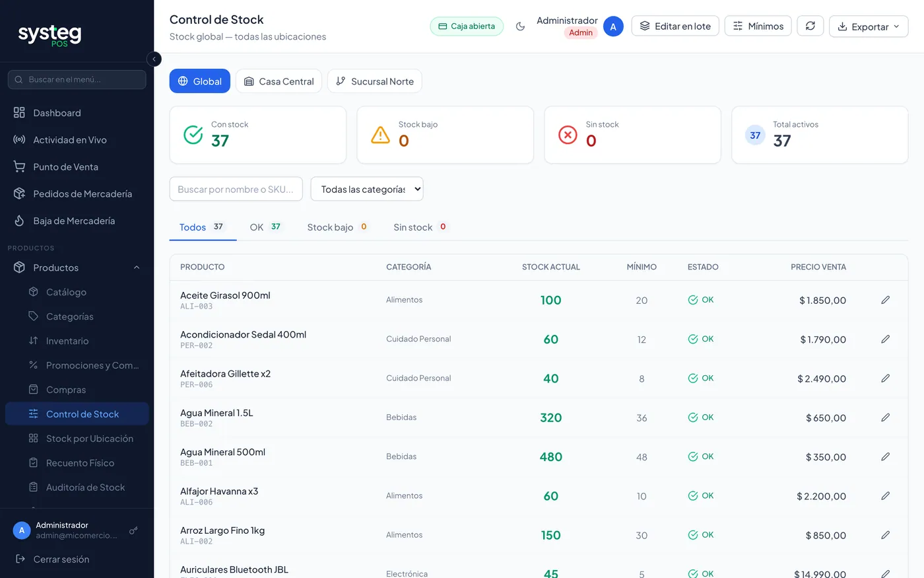Click the Mínimos button
This screenshot has height=578, width=924.
(758, 26)
